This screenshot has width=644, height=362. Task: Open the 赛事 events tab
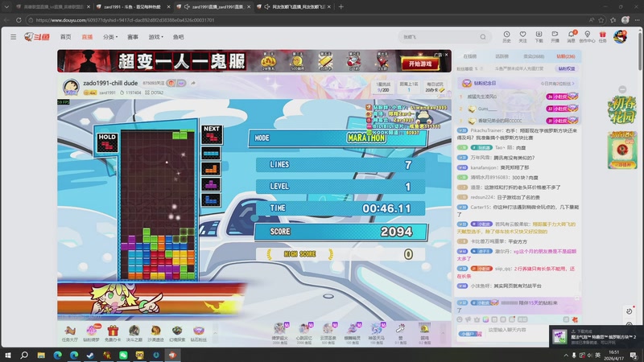pos(133,37)
